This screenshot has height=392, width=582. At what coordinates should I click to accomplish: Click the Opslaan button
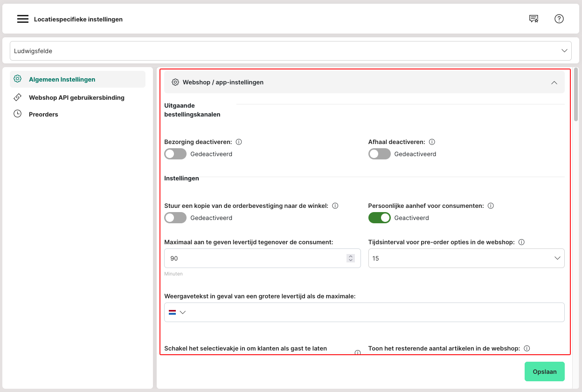[544, 371]
